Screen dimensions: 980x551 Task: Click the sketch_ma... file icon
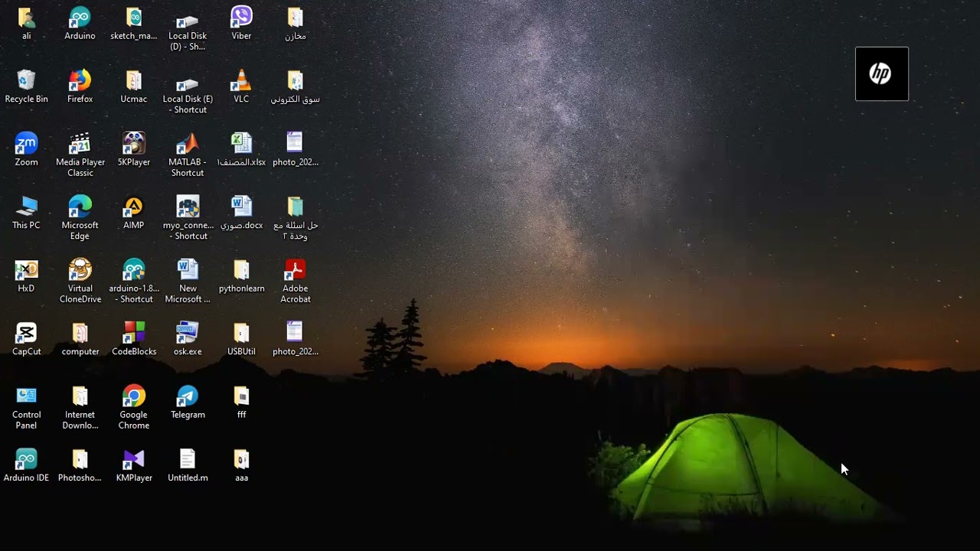(134, 17)
